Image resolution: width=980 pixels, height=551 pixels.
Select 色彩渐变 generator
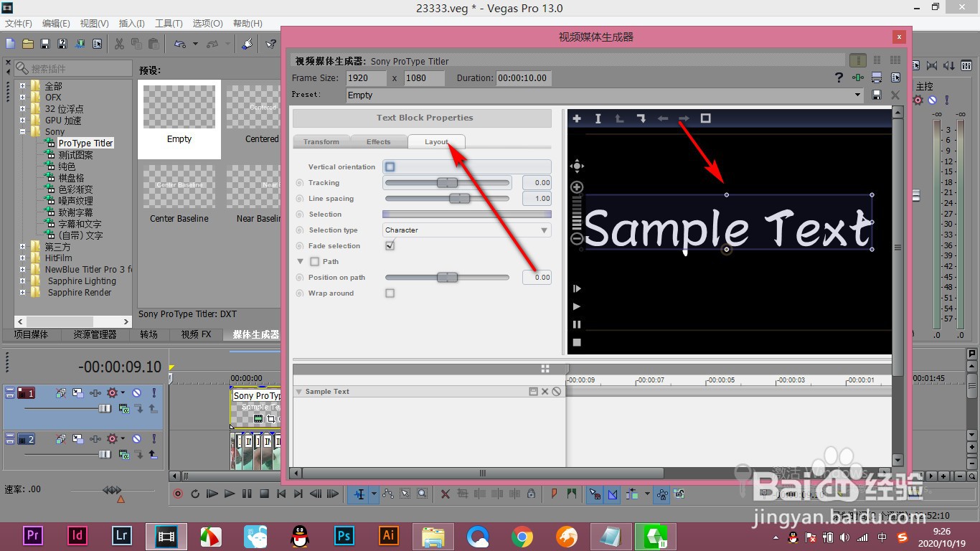(x=75, y=189)
